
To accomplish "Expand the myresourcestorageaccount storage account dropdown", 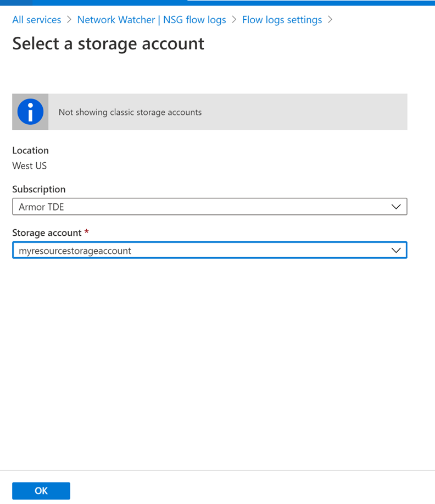I will [209, 250].
